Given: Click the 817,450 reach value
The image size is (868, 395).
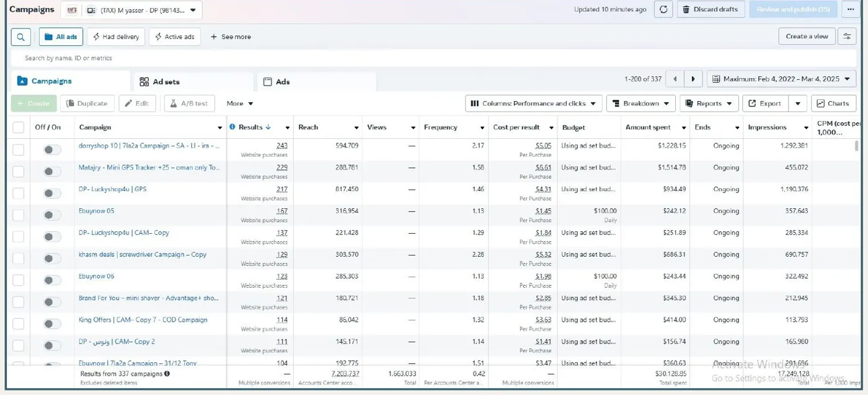Looking at the screenshot, I should pyautogui.click(x=347, y=189).
